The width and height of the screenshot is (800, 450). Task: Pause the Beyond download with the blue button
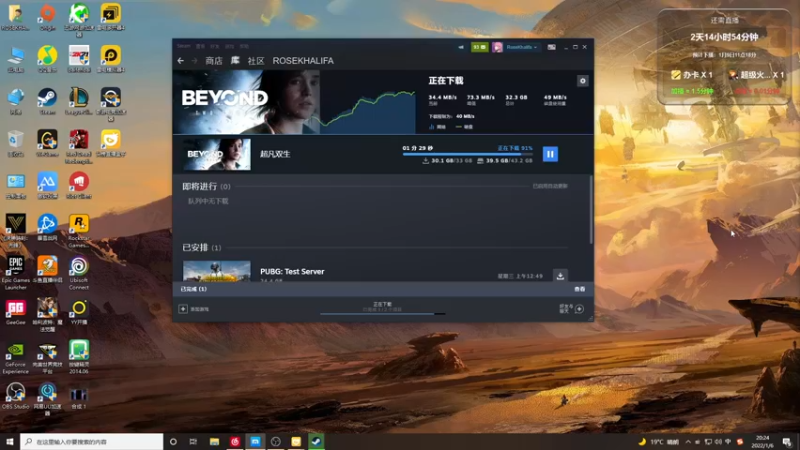[x=550, y=154]
